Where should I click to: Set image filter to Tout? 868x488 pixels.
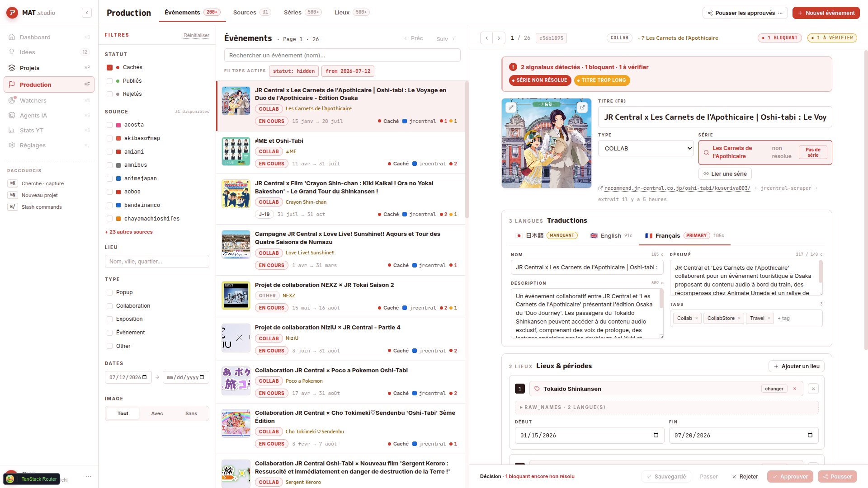click(x=123, y=413)
